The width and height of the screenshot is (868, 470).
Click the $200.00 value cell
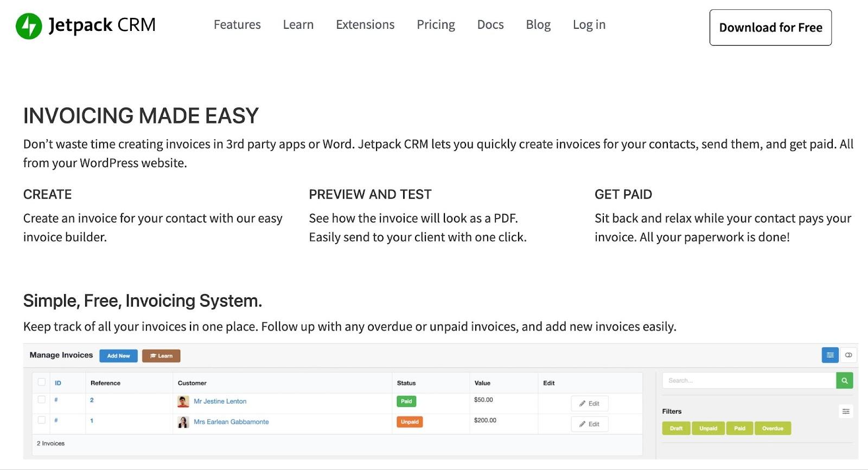coord(485,421)
